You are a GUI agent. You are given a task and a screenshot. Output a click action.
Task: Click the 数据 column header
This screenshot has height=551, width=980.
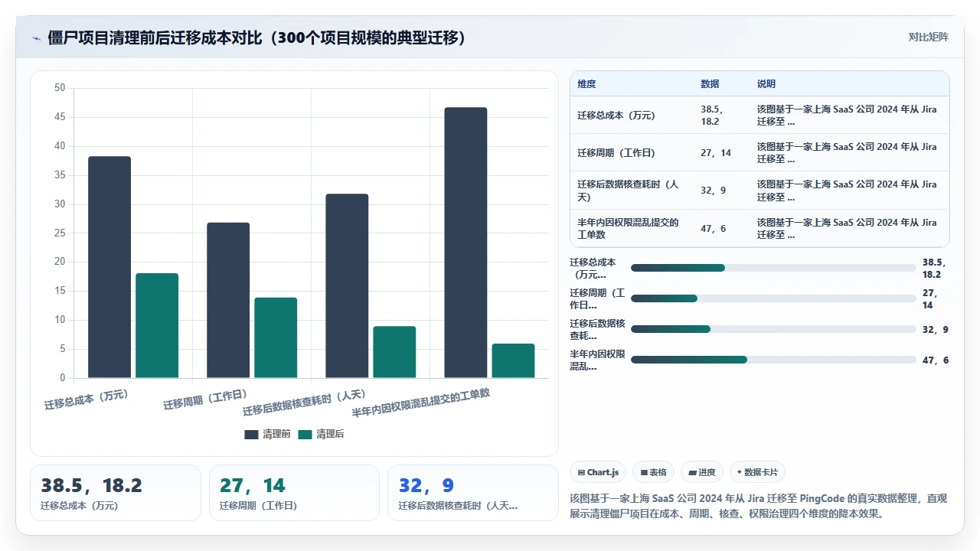(x=710, y=83)
